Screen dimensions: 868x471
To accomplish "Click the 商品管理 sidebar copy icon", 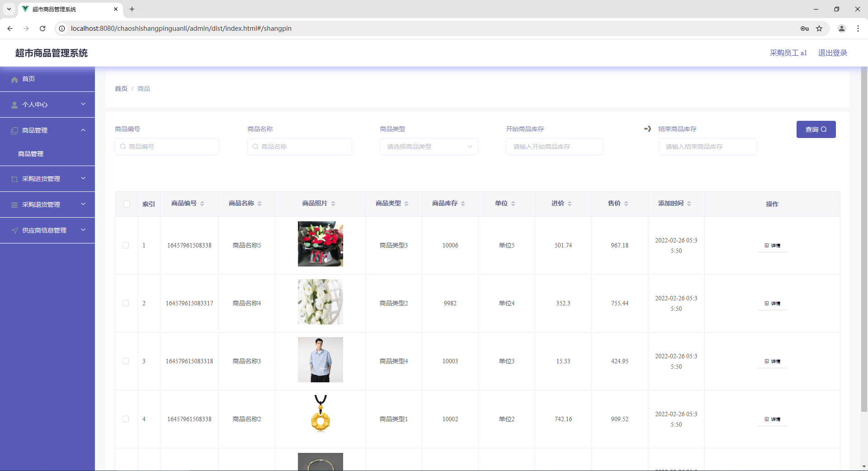I will tap(14, 131).
